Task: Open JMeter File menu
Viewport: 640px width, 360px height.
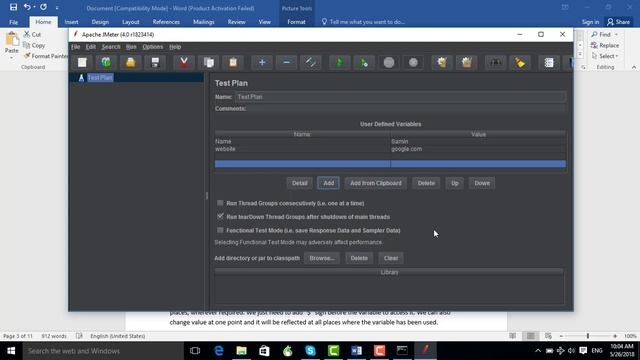Action: (x=76, y=47)
